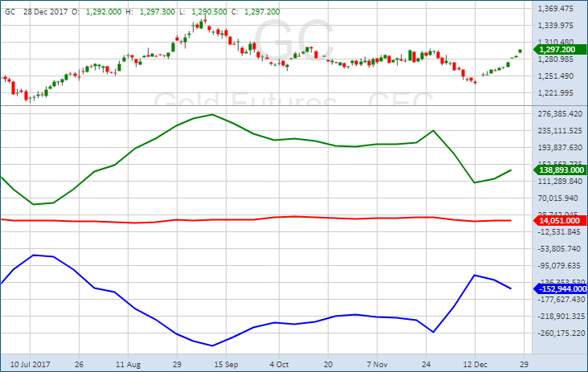The height and width of the screenshot is (372, 588).
Task: Click the close value 1,297.200 in header
Action: (x=262, y=11)
